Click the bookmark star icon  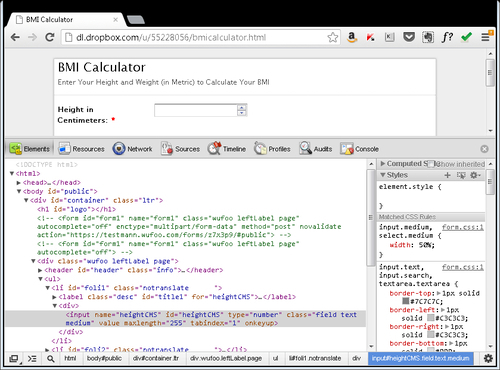click(x=332, y=37)
